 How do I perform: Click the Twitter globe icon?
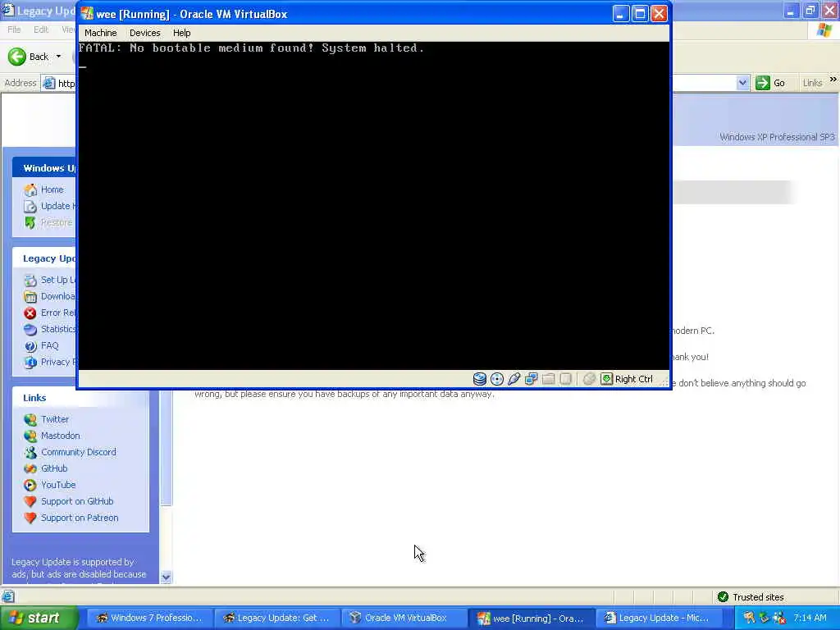click(30, 419)
